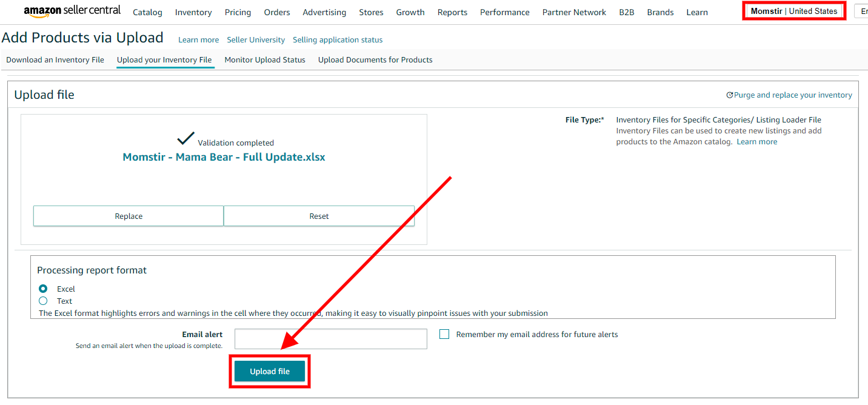868x405 pixels.
Task: Click the Reset button
Action: point(319,216)
